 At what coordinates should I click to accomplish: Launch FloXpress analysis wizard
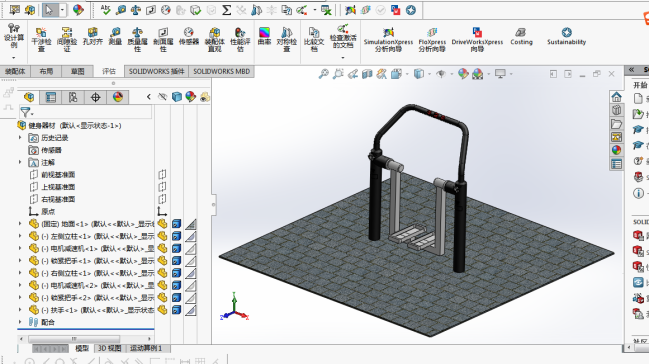[x=432, y=39]
